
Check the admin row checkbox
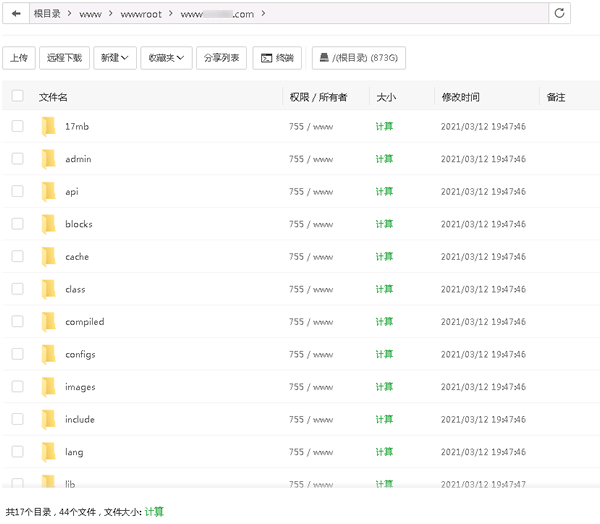[17, 158]
